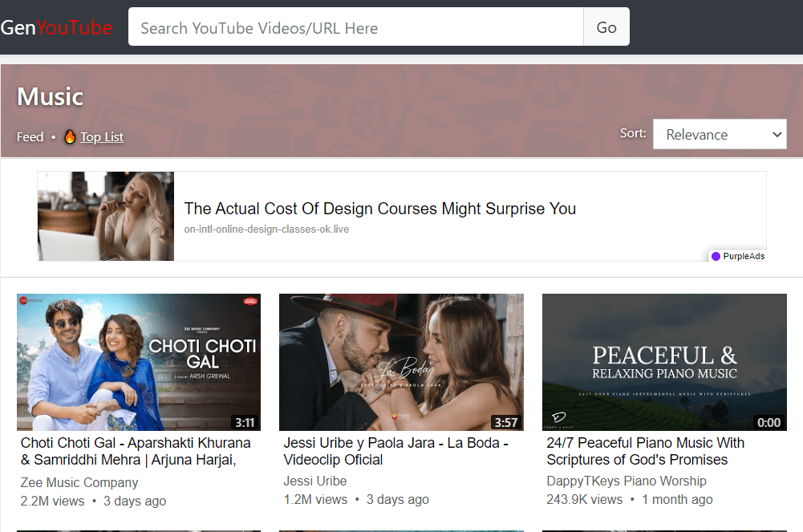Open the Peaceful Piano Music thumbnail
The width and height of the screenshot is (803, 532).
664,362
